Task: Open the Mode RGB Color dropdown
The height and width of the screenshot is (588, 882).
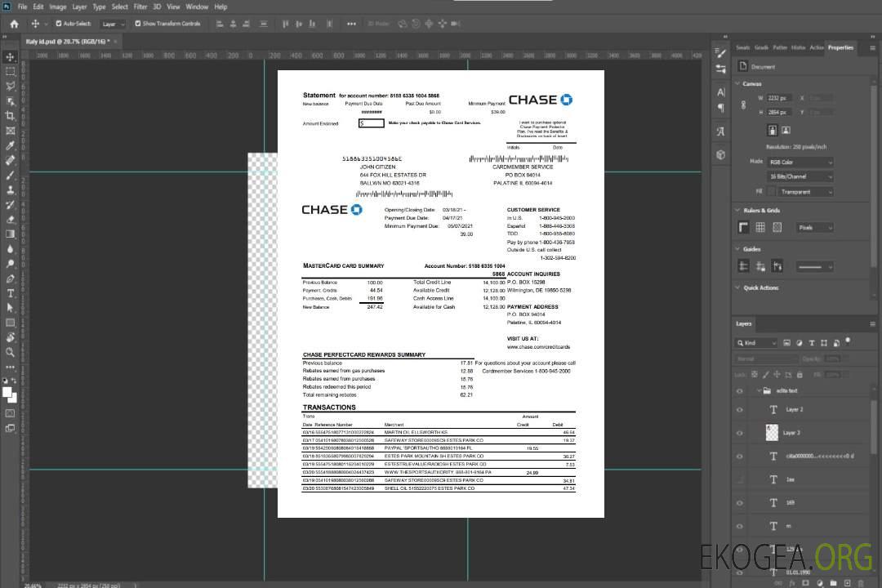Action: pyautogui.click(x=800, y=162)
